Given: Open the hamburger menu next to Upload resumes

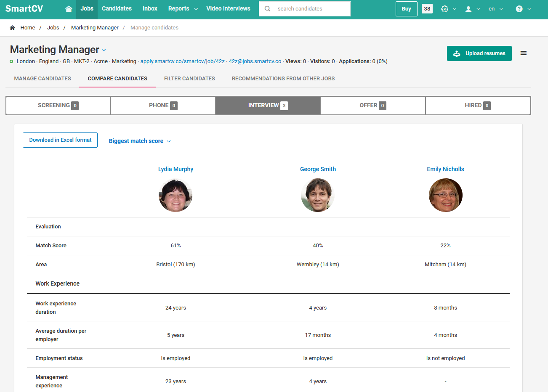Looking at the screenshot, I should [524, 53].
